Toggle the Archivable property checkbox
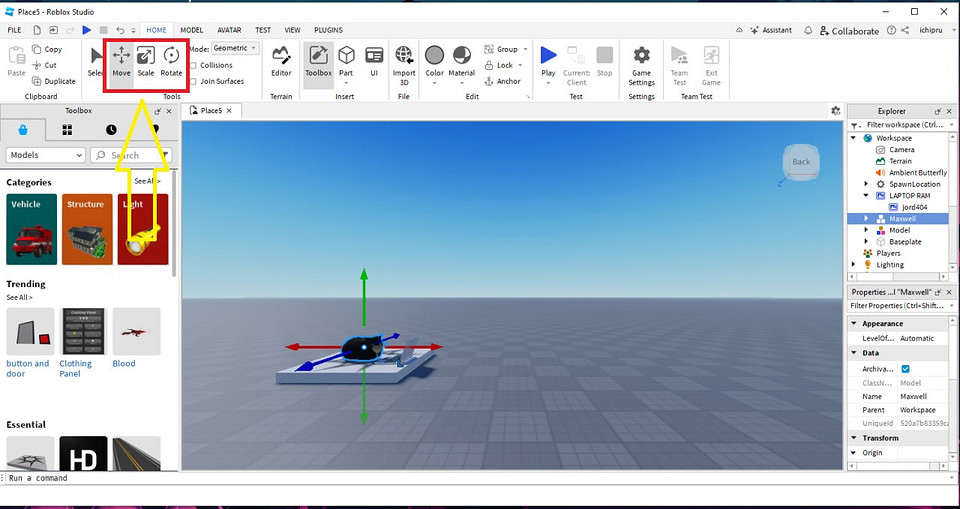Screen dimensions: 960x509 [x=906, y=369]
